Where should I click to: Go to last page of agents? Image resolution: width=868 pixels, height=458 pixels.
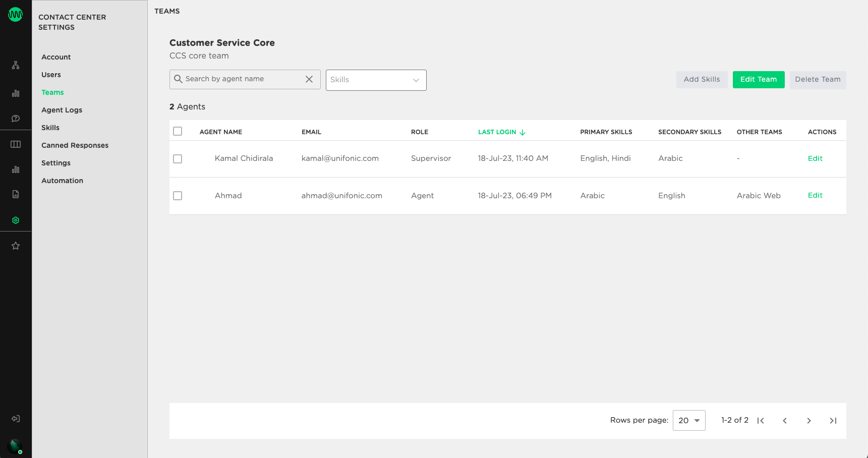pos(833,421)
